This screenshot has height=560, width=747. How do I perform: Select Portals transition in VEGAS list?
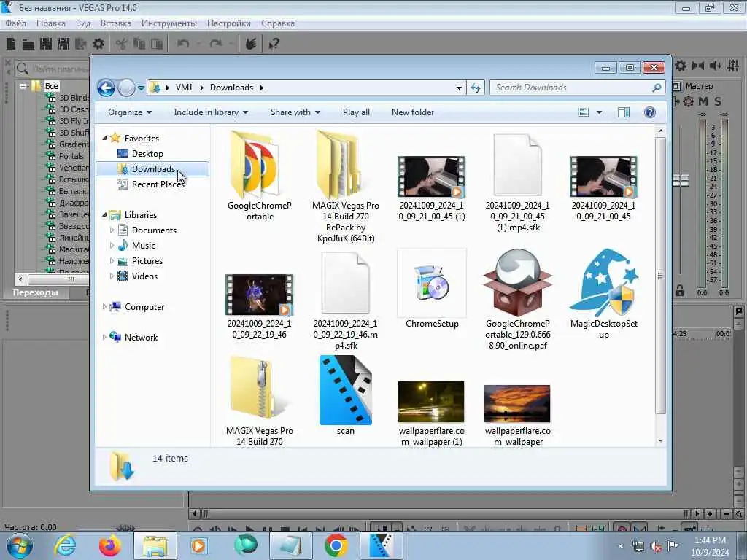[x=71, y=156]
